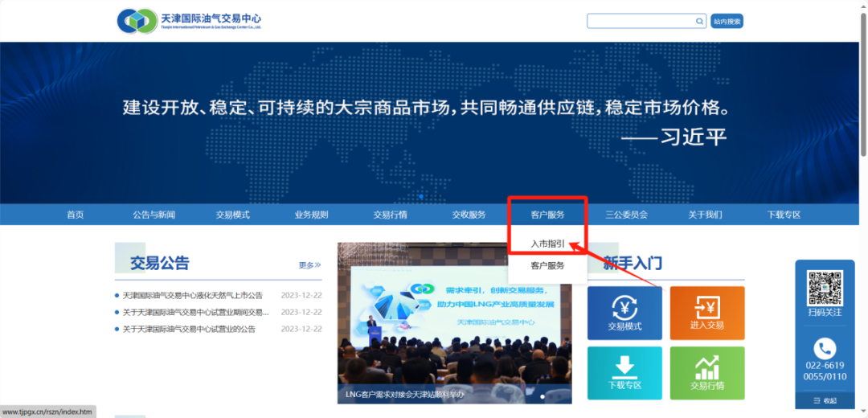The image size is (868, 418).
Task: Click the LNG conference news photo
Action: click(x=454, y=323)
